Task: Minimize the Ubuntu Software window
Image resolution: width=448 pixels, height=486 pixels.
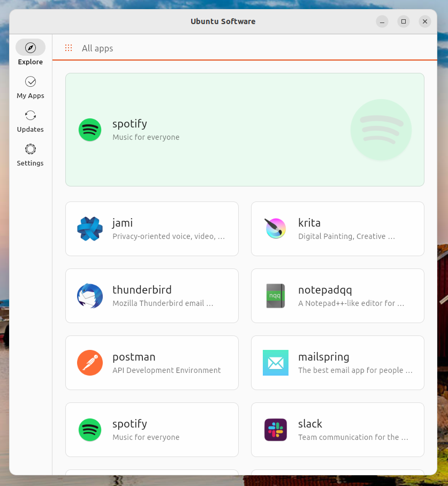Action: [382, 21]
